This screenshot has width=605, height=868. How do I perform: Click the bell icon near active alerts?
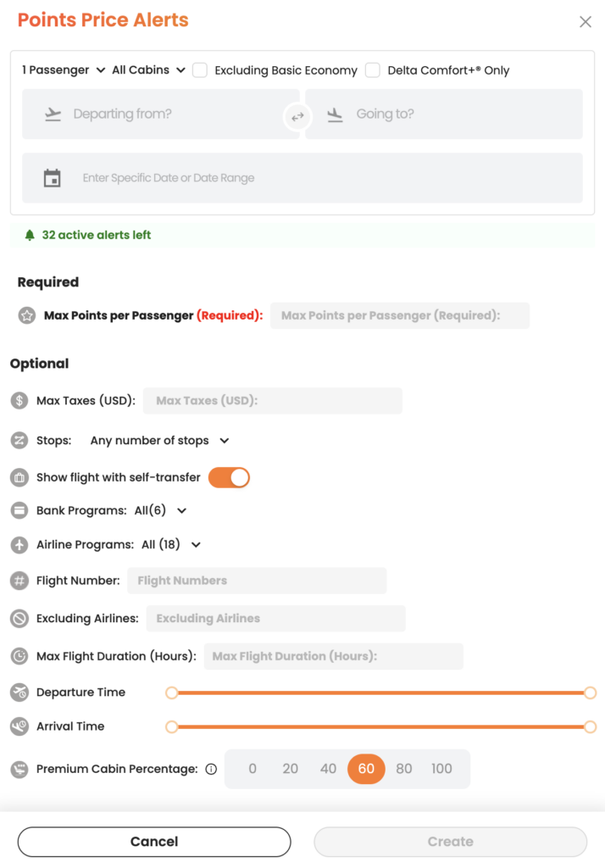point(30,236)
